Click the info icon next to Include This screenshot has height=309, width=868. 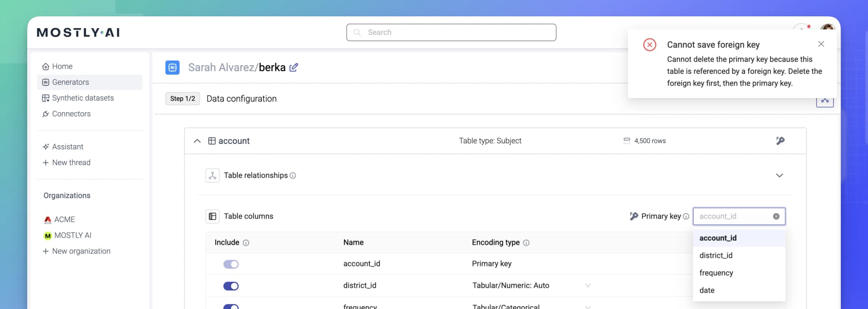[x=246, y=243]
